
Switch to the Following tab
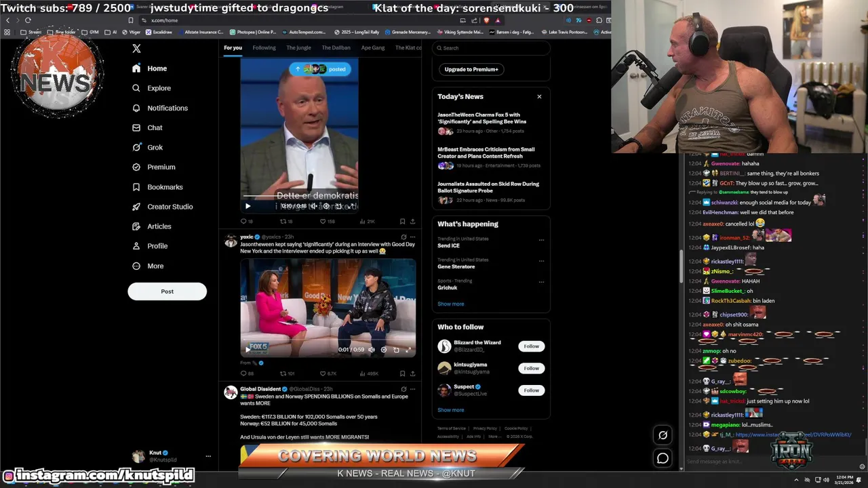pyautogui.click(x=264, y=48)
